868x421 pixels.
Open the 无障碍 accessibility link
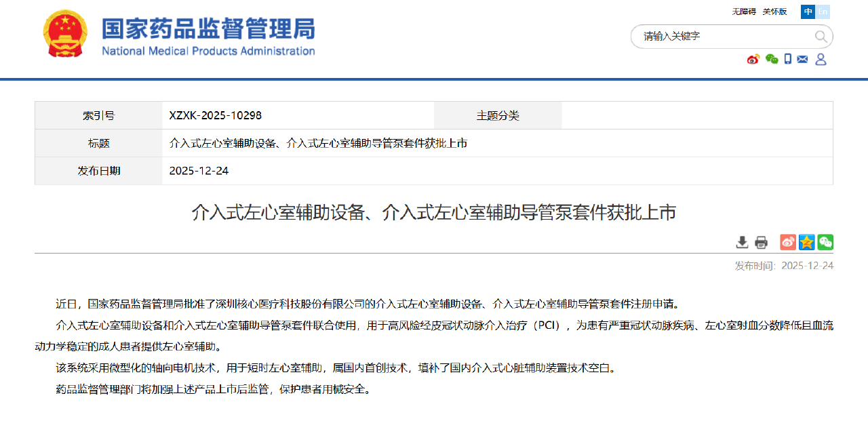[743, 12]
